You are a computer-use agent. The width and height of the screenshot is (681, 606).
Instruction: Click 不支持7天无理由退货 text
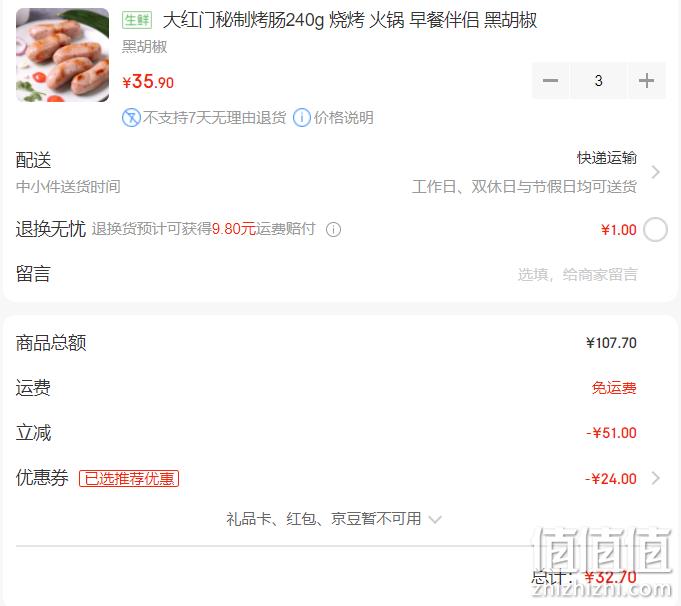tap(215, 118)
